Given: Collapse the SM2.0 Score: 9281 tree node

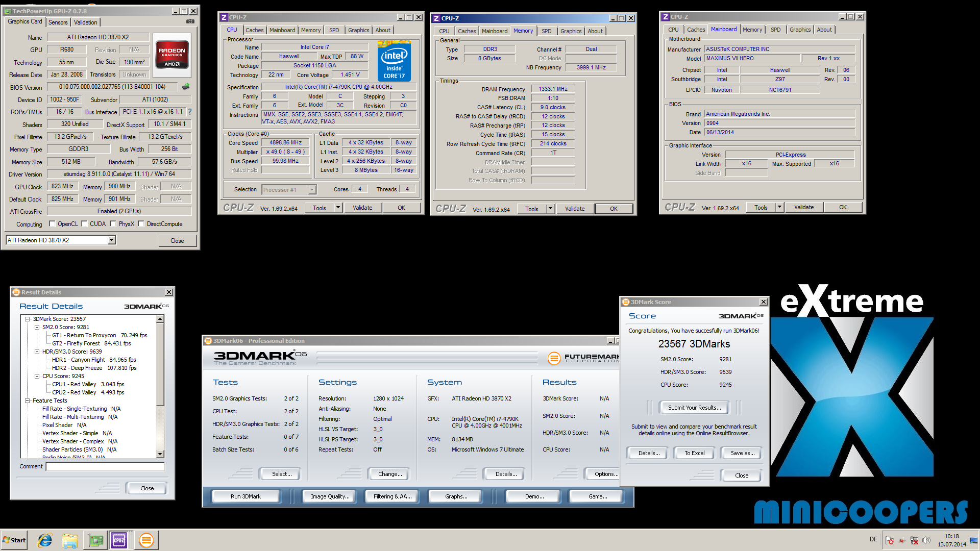Looking at the screenshot, I should pos(37,327).
